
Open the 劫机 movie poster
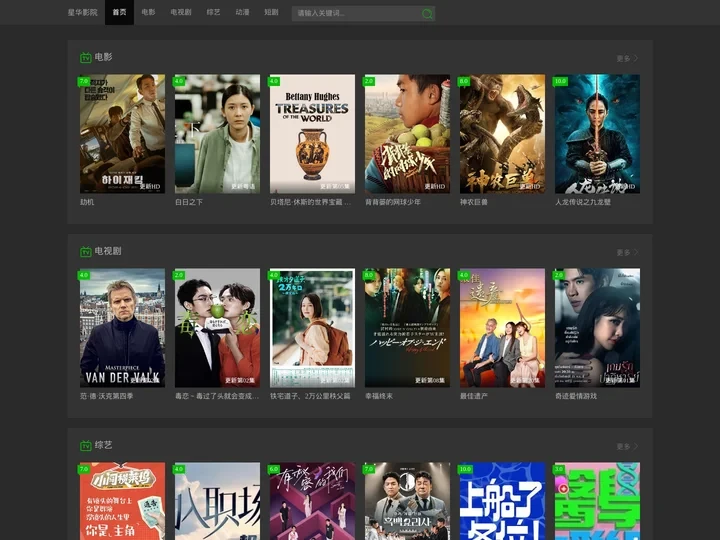point(123,134)
